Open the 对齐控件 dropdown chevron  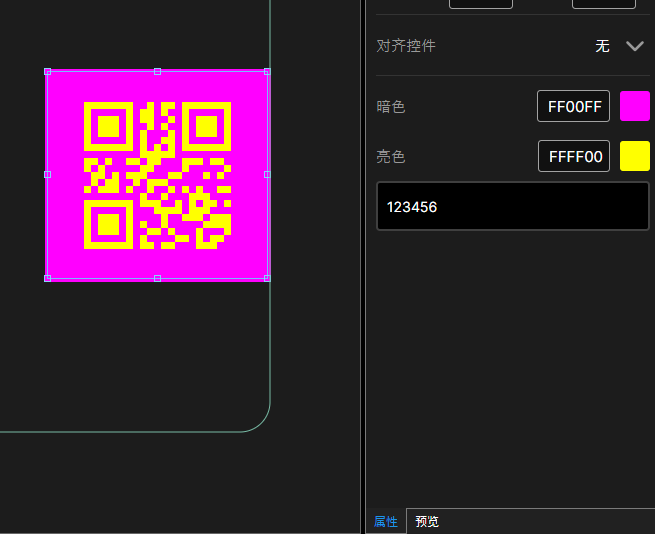coord(635,46)
